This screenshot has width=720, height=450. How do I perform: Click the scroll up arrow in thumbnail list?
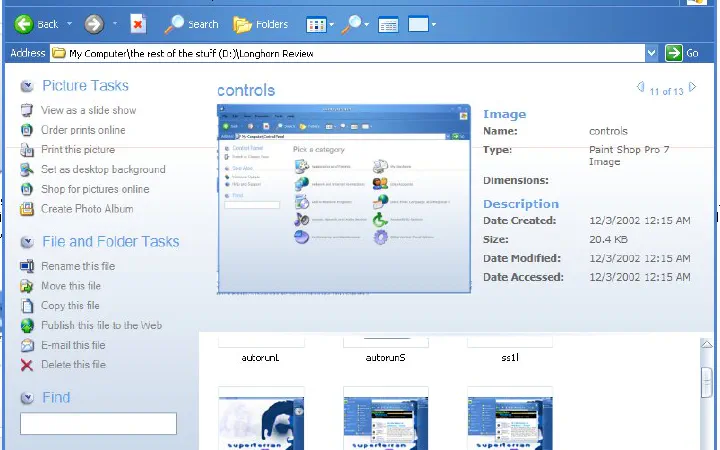pos(707,345)
